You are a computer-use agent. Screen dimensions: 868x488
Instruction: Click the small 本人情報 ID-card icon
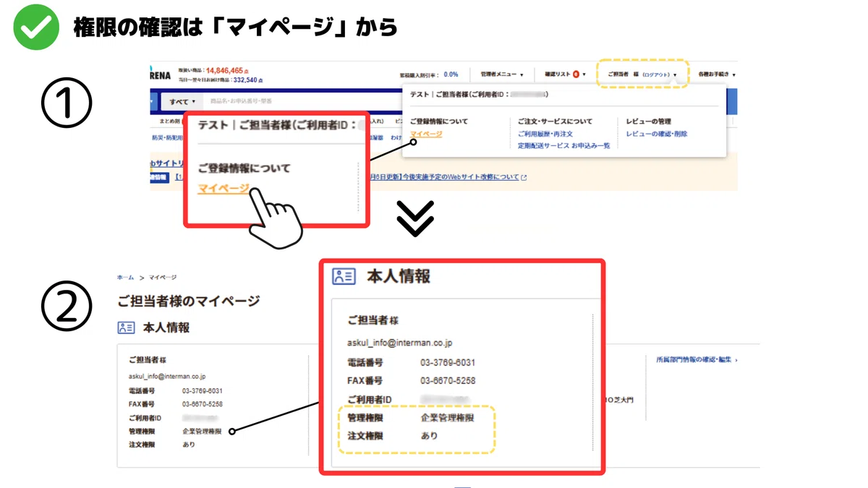pyautogui.click(x=126, y=328)
